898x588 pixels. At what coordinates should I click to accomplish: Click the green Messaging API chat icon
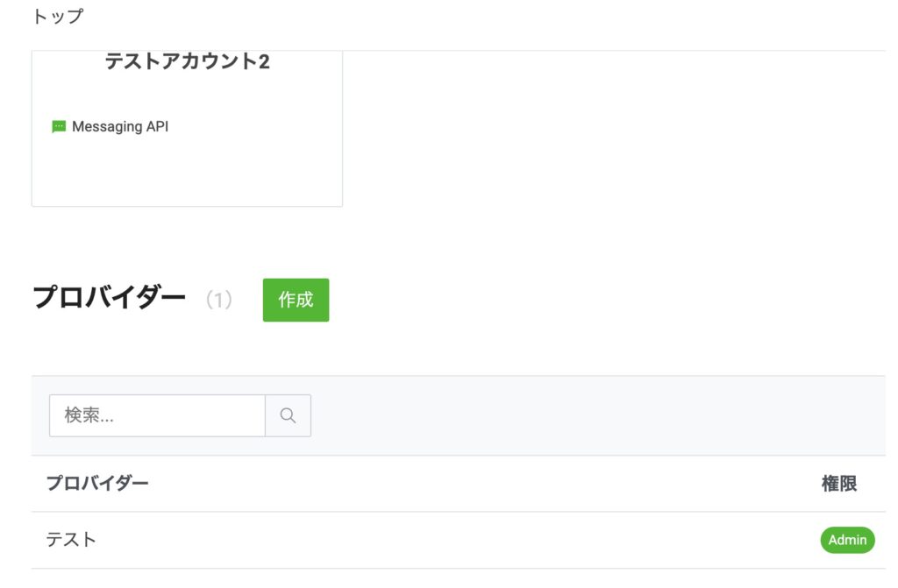(59, 126)
